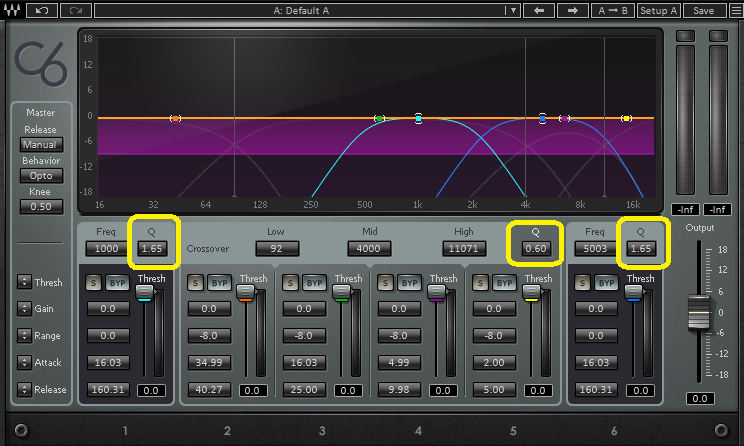Open the master Thresh stepper control
The height and width of the screenshot is (446, 744).
click(x=24, y=282)
